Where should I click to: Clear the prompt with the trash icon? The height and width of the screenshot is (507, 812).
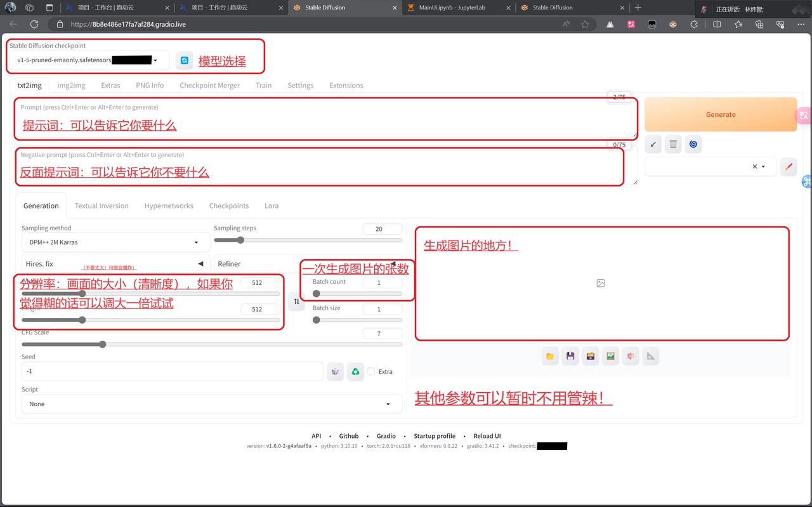(673, 144)
